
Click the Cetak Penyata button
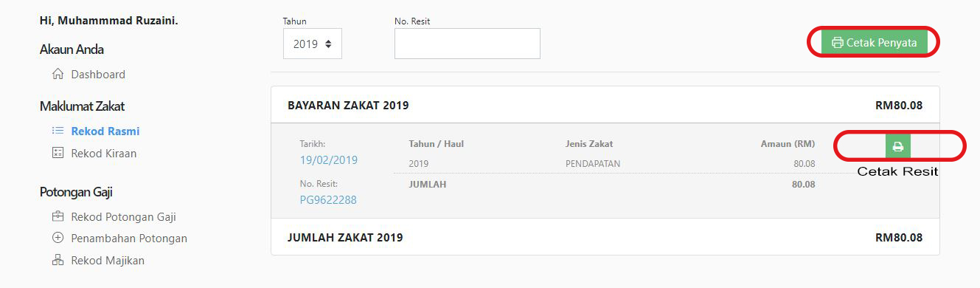click(874, 43)
